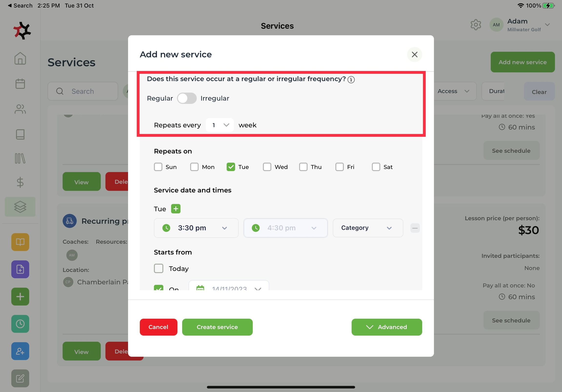Viewport: 562px width, 392px height.
Task: Open the Repeats every number dropdown
Action: pyautogui.click(x=220, y=125)
